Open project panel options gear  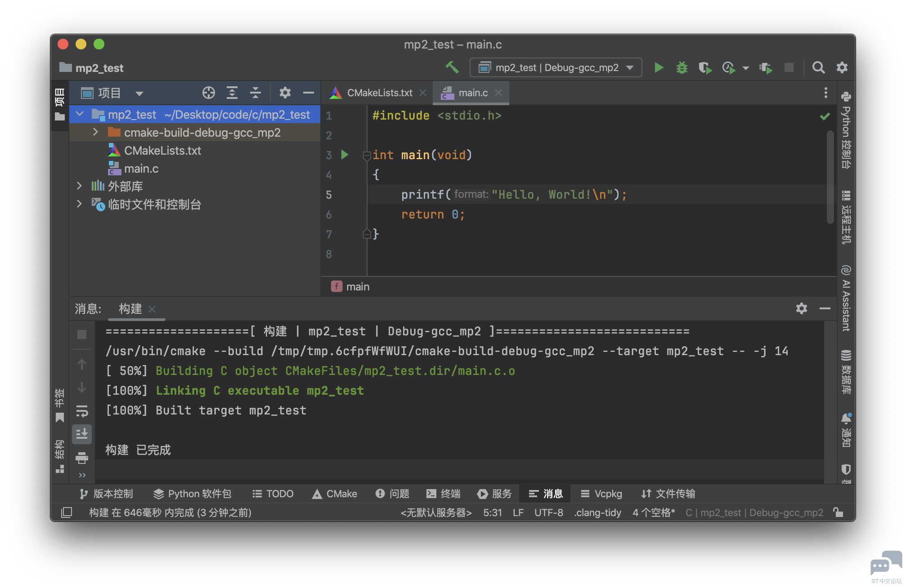point(285,93)
